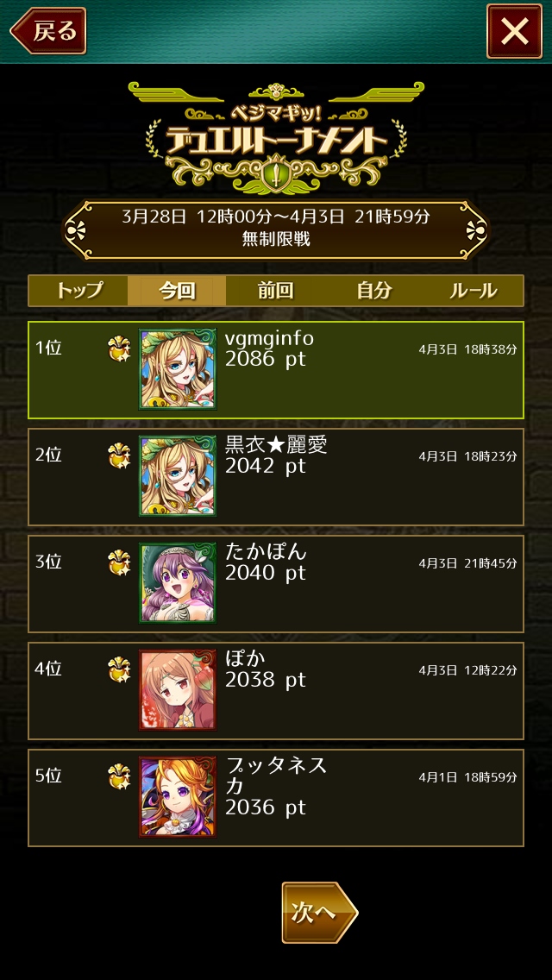The height and width of the screenshot is (980, 552).
Task: Switch to the トップ tab
Action: (78, 291)
